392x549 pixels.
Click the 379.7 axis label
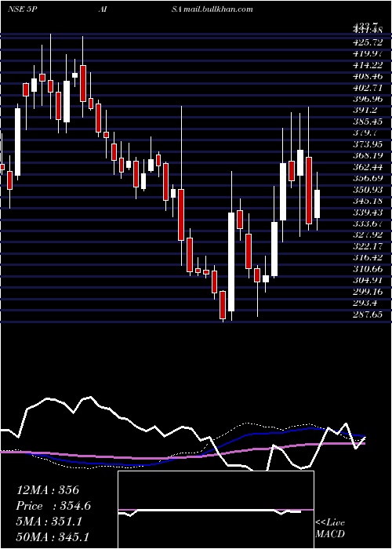point(365,133)
